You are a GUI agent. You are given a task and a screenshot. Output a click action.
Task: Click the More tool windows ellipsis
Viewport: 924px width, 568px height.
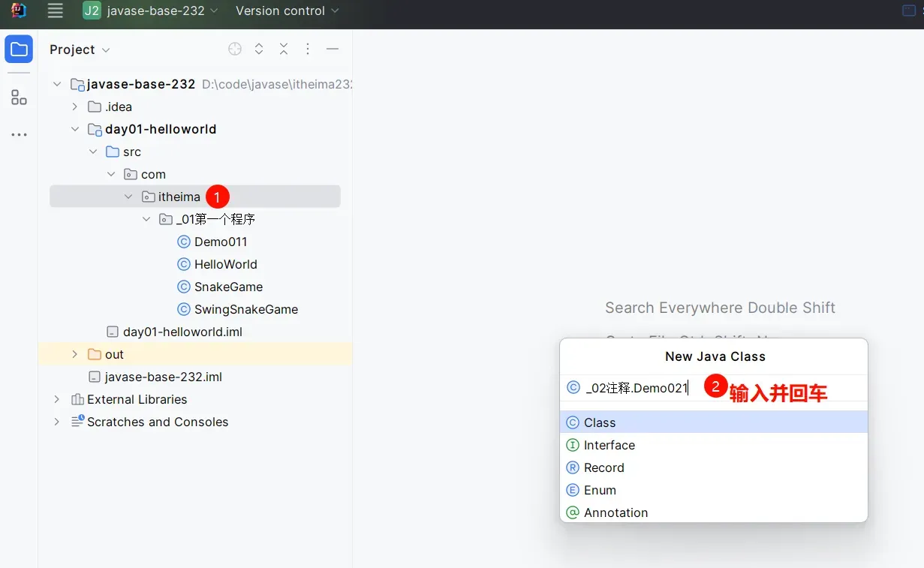[x=19, y=135]
